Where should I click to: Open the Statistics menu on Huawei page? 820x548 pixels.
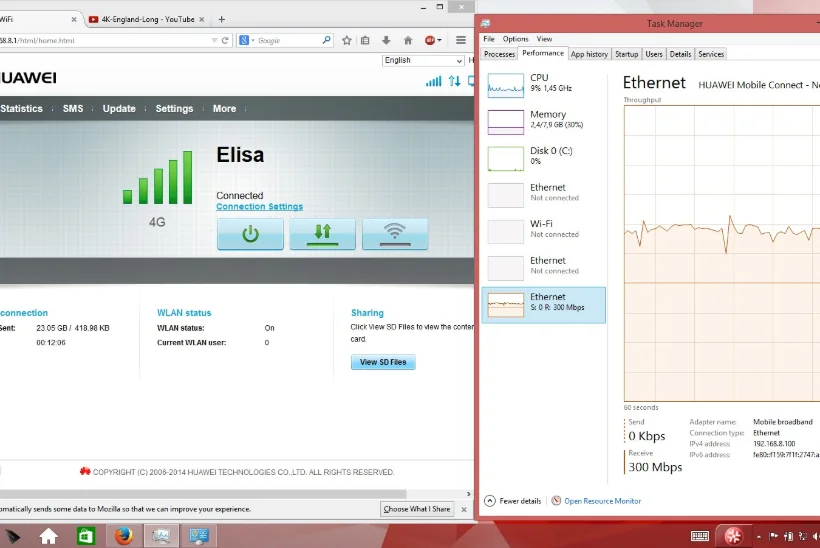click(x=21, y=109)
